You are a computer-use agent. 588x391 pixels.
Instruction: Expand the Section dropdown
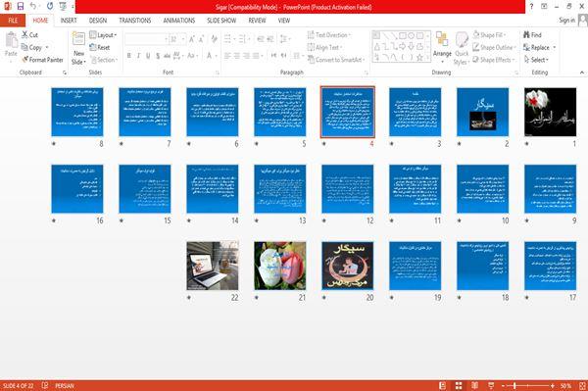(104, 60)
